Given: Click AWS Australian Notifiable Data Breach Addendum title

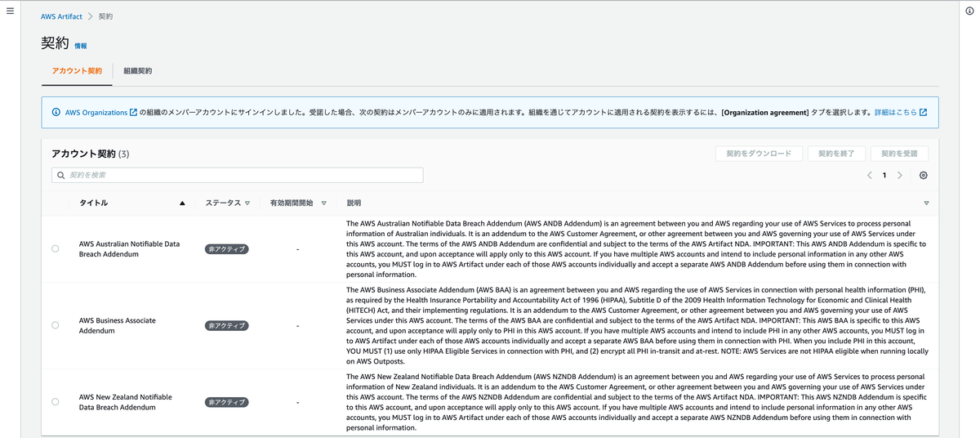Looking at the screenshot, I should tap(129, 249).
